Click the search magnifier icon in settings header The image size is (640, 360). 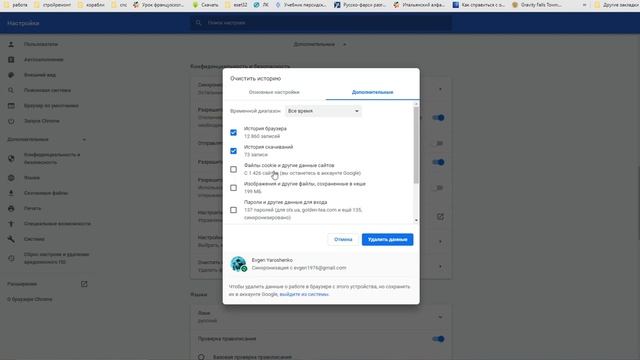[198, 23]
